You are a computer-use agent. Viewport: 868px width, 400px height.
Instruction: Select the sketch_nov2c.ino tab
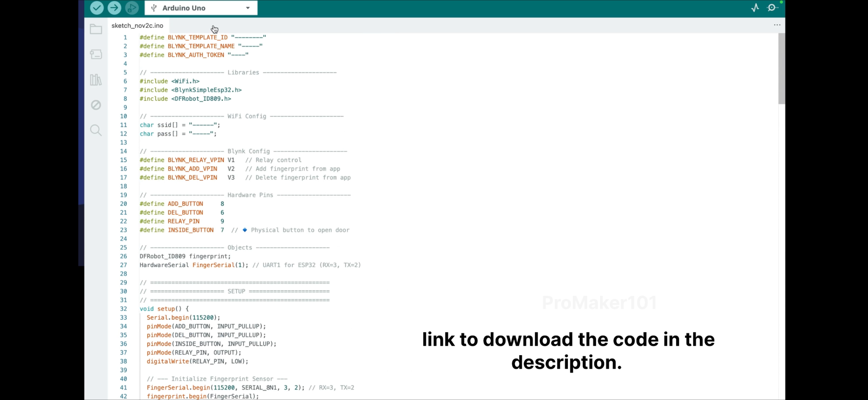coord(137,26)
